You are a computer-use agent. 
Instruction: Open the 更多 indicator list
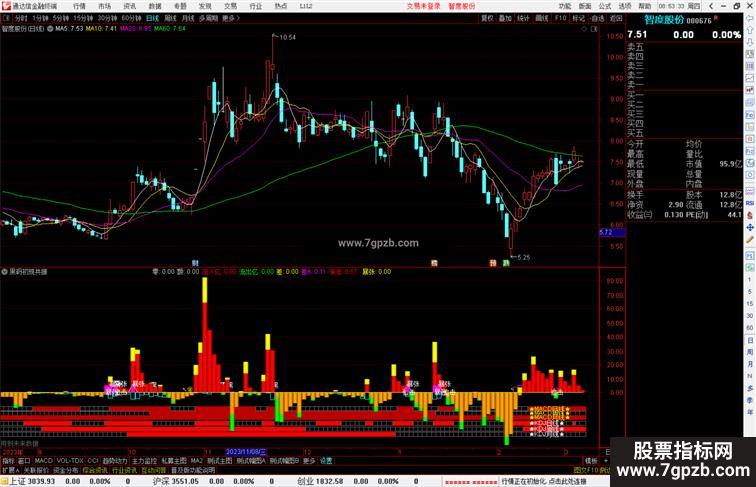(x=309, y=461)
